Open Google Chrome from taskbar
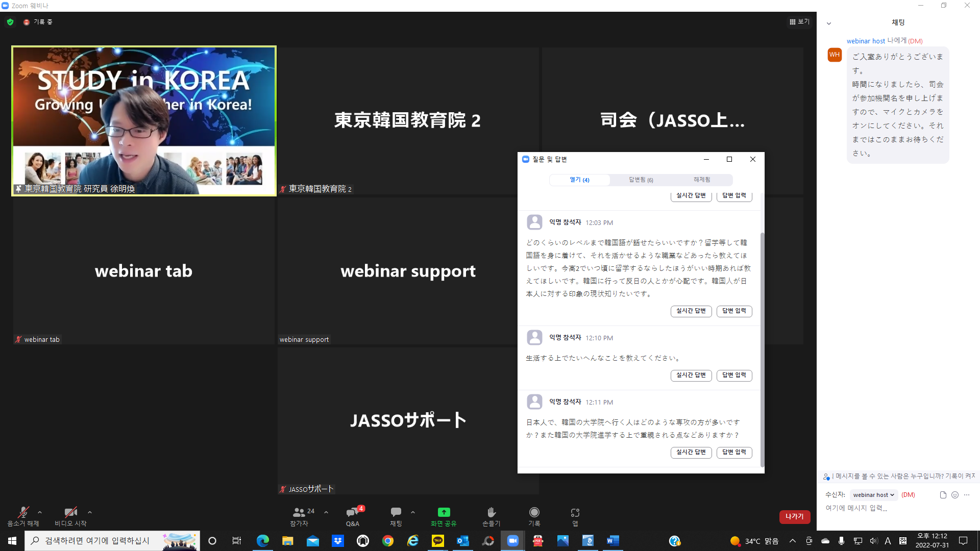980x551 pixels. [x=388, y=541]
